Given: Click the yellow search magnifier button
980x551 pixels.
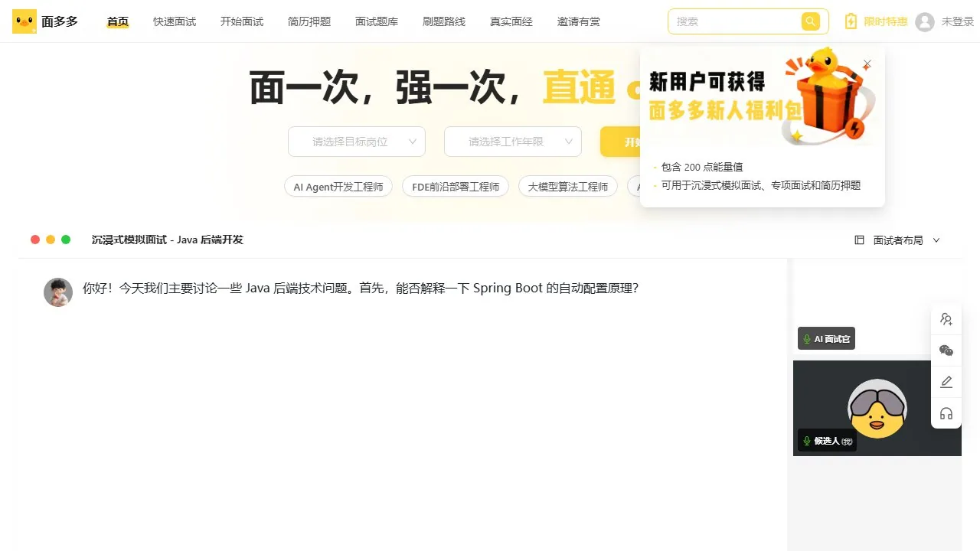Looking at the screenshot, I should [810, 21].
